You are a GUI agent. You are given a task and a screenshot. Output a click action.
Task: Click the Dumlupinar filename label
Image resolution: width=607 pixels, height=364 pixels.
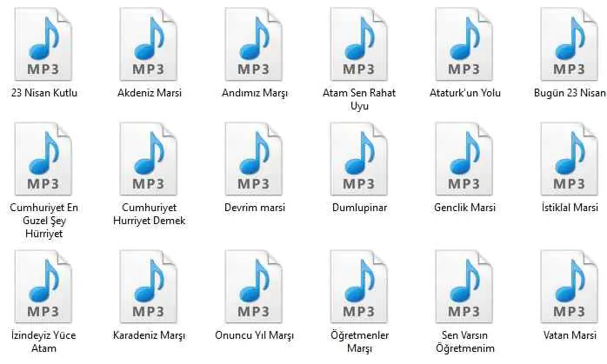click(x=359, y=208)
